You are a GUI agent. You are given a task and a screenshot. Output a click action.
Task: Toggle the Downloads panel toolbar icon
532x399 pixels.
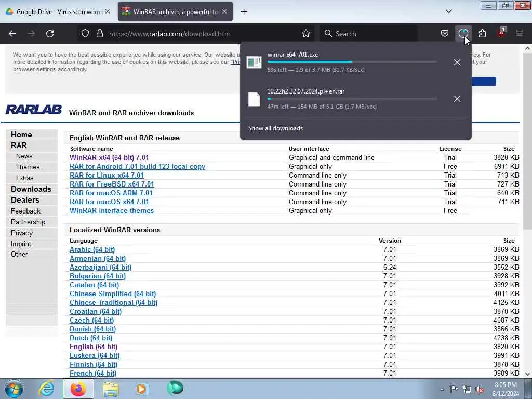pyautogui.click(x=463, y=34)
